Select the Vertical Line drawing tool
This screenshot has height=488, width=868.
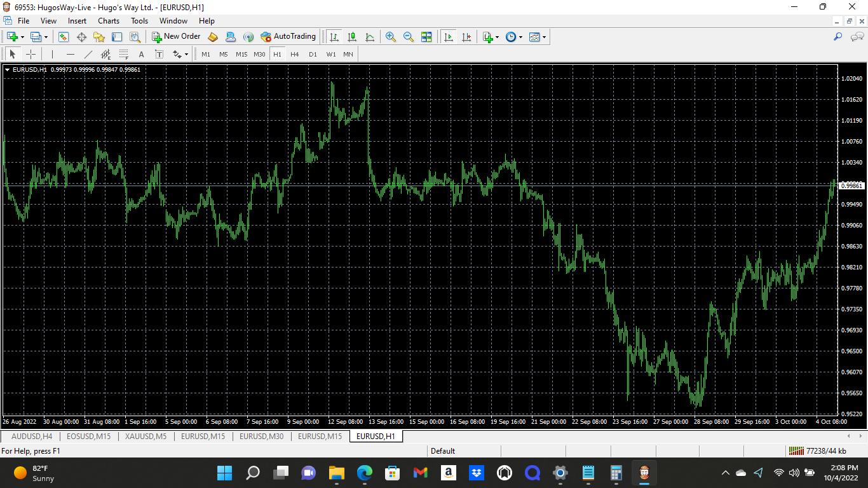pyautogui.click(x=52, y=54)
